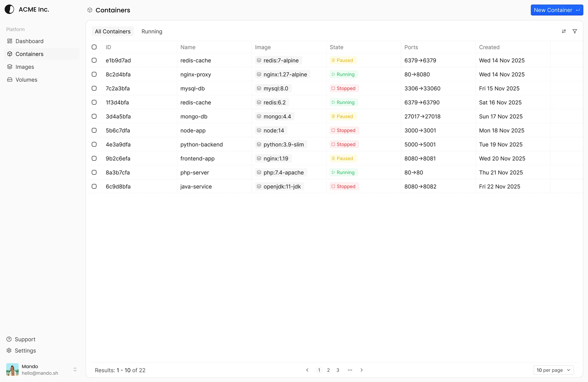Select the All Containers tab
The width and height of the screenshot is (588, 382).
point(112,31)
